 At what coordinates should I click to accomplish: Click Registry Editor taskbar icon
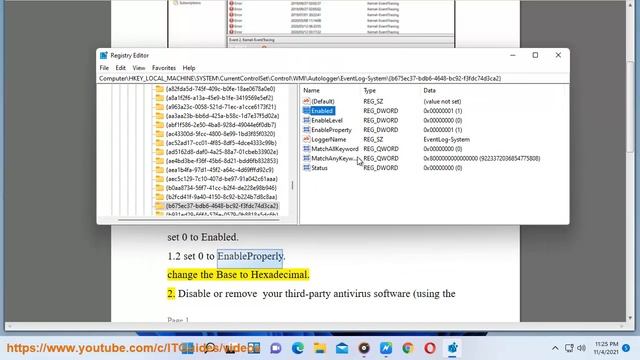[x=452, y=348]
